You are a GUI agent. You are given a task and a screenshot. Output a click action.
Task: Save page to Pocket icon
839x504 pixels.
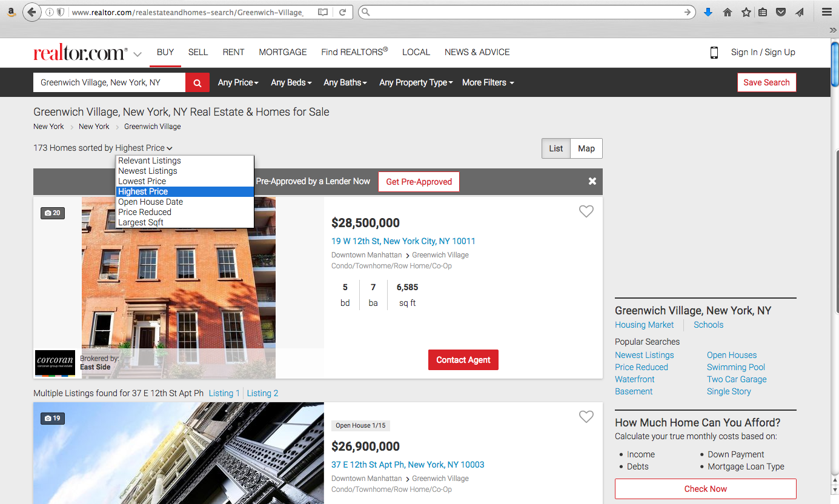click(x=781, y=12)
